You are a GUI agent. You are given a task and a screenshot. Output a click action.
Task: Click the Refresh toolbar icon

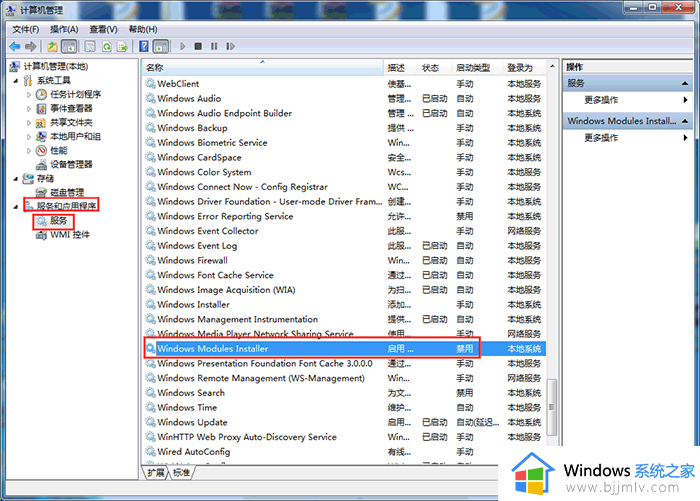point(107,46)
